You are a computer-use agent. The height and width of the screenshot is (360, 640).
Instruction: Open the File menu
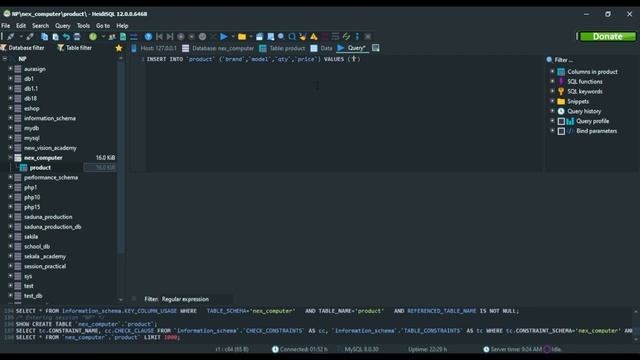pyautogui.click(x=6, y=26)
